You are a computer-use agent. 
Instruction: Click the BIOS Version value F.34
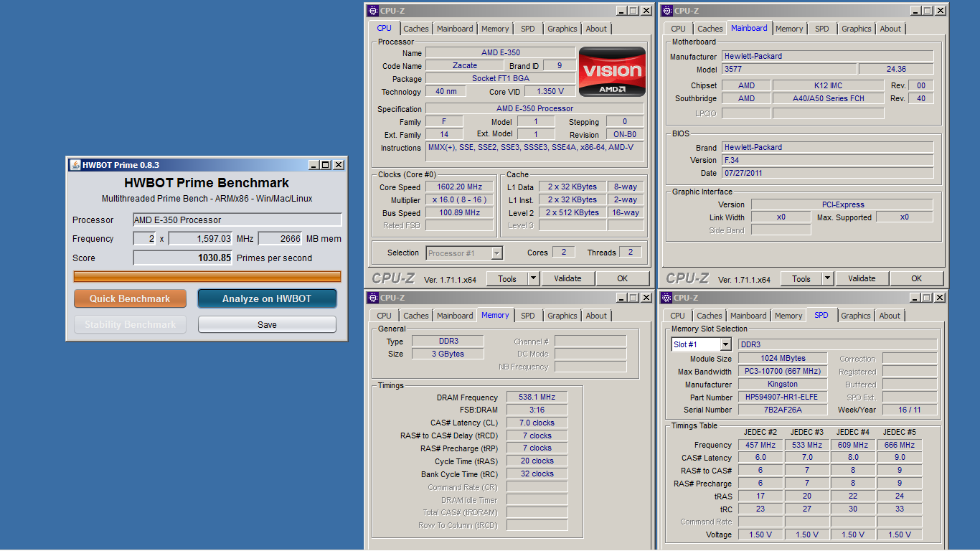[828, 160]
